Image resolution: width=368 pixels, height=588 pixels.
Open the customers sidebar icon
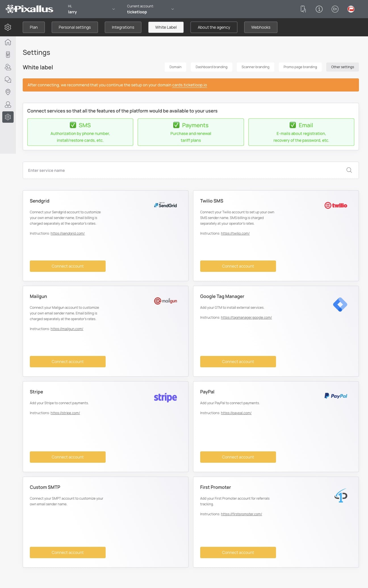8,67
